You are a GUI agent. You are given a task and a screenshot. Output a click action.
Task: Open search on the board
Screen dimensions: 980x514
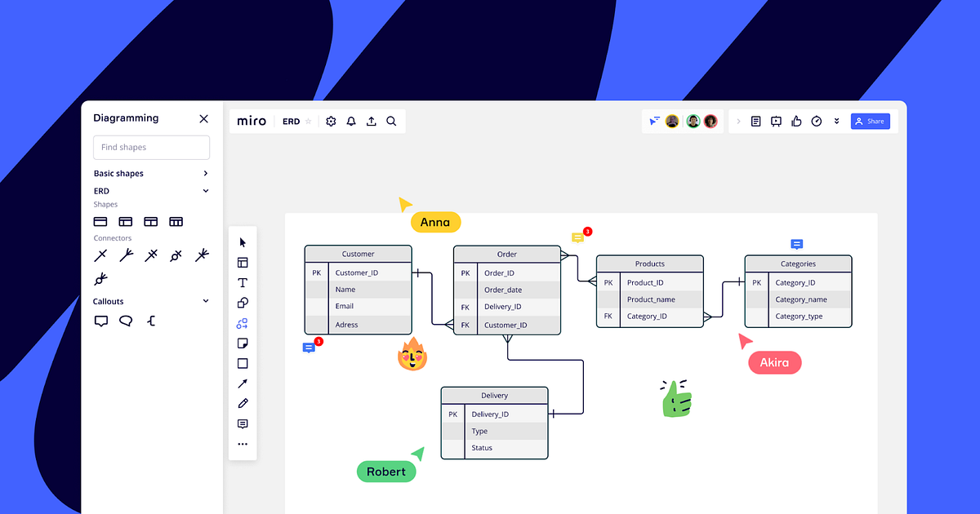(391, 121)
